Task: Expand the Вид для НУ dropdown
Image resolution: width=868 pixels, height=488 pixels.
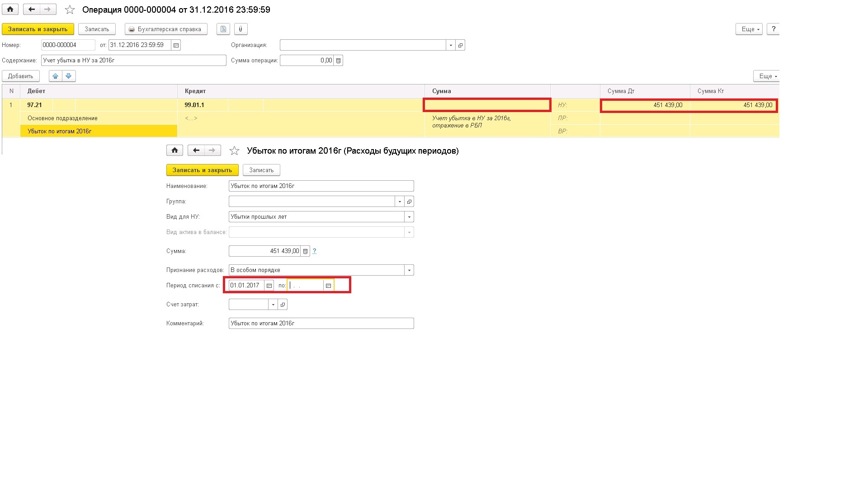Action: (x=409, y=217)
